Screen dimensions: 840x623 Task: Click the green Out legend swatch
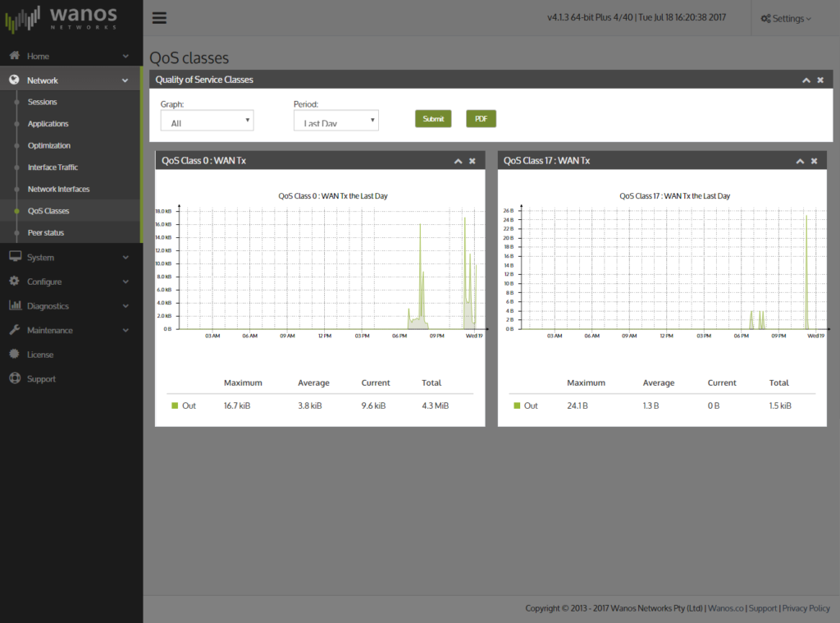(173, 405)
